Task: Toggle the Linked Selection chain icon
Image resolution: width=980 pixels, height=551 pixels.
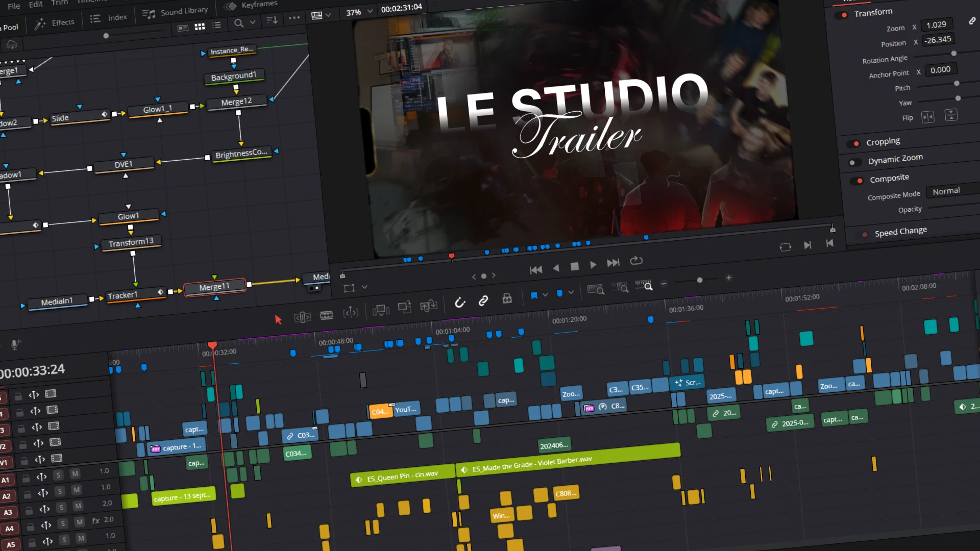Action: tap(483, 300)
